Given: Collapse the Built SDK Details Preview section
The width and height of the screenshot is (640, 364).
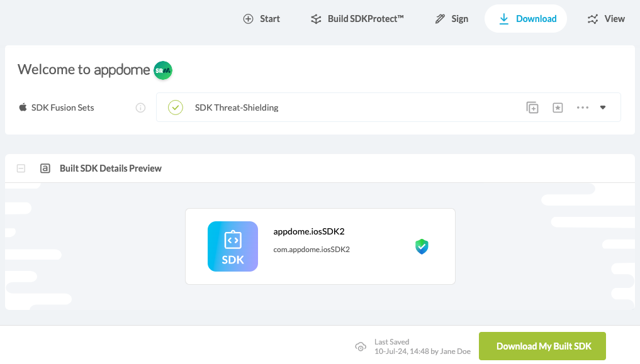Looking at the screenshot, I should tap(21, 168).
